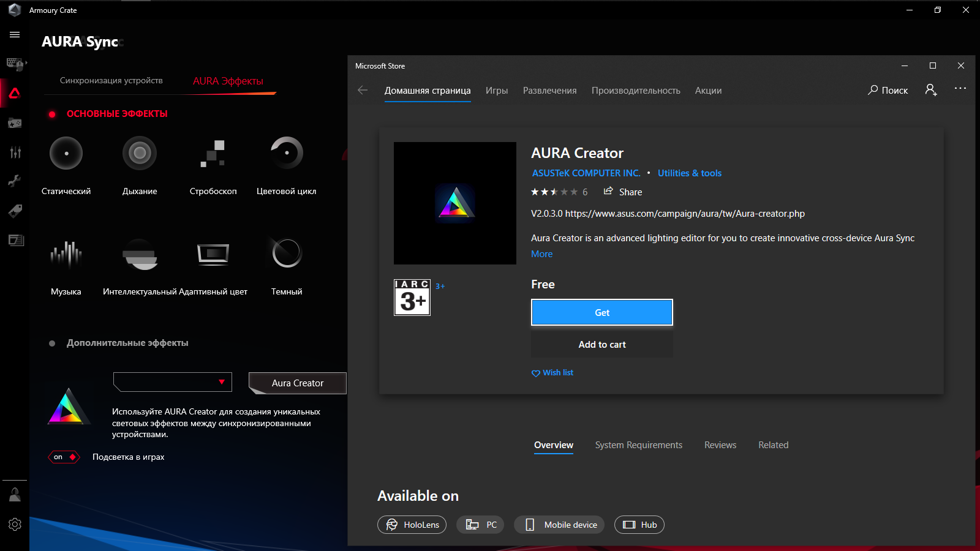Open the sliders tuning icon in sidebar
Image resolution: width=980 pixels, height=551 pixels.
(x=15, y=152)
